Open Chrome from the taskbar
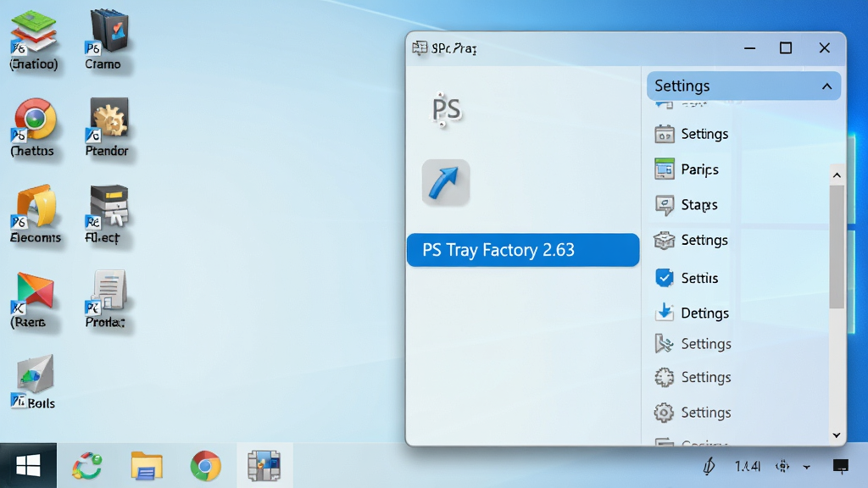 click(205, 465)
